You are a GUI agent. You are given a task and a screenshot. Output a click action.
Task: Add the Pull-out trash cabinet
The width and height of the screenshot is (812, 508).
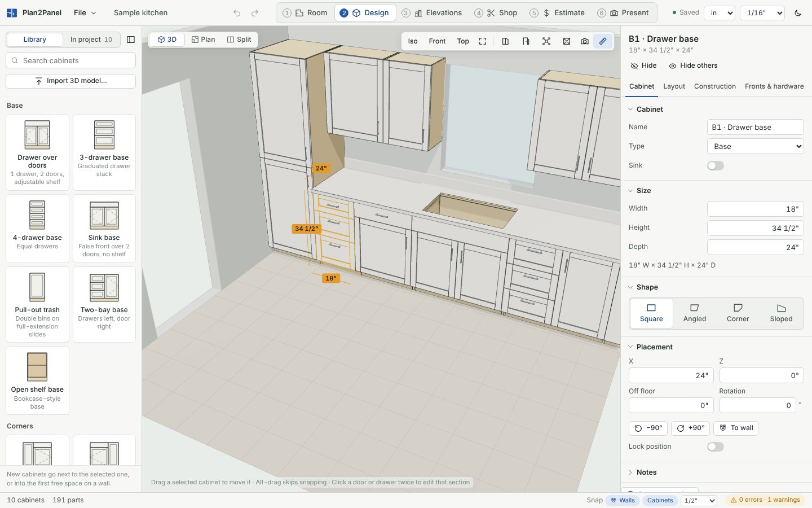pyautogui.click(x=37, y=304)
